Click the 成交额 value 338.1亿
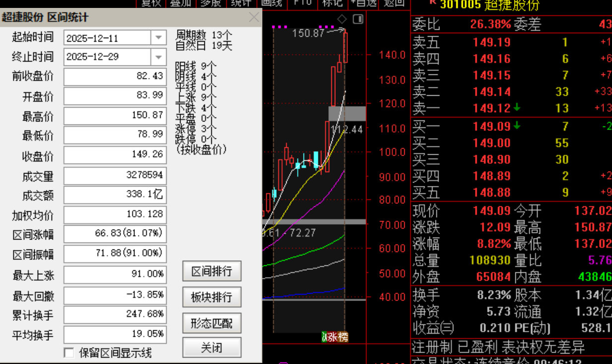 (x=115, y=194)
